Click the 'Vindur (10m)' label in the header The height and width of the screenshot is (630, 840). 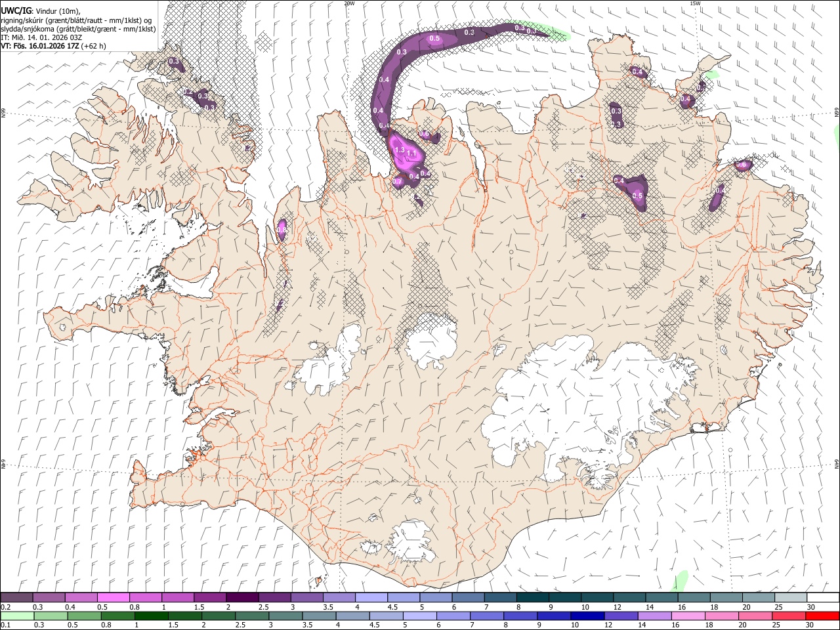(x=58, y=11)
